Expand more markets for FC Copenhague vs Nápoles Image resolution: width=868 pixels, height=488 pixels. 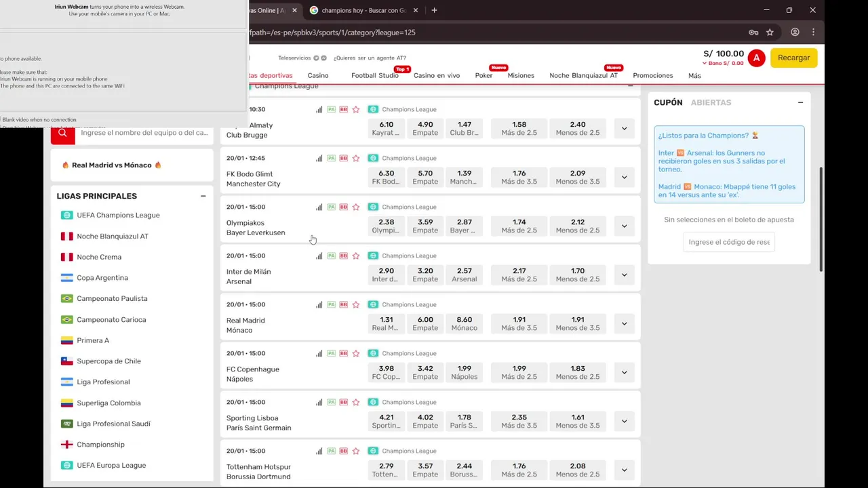(x=625, y=372)
